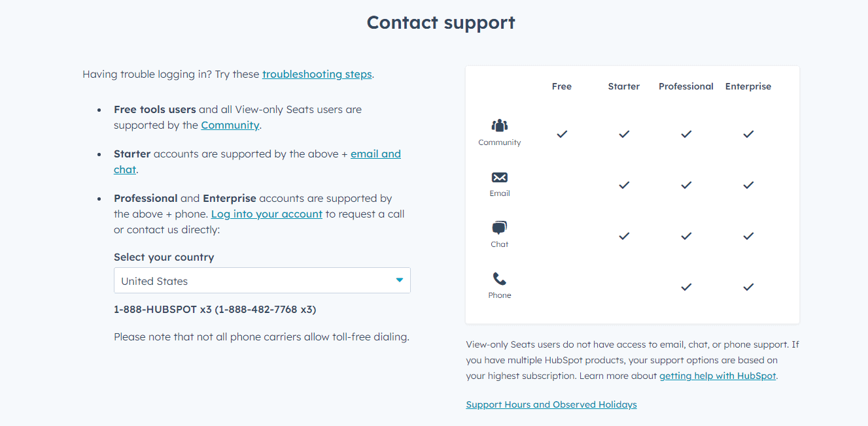Open Support Hours and Observed Holidays
Image resolution: width=868 pixels, height=426 pixels.
(x=551, y=404)
